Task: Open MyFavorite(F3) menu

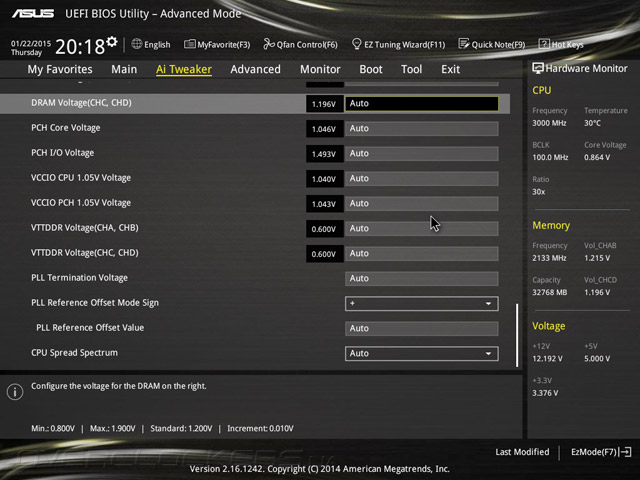Action: click(x=217, y=44)
